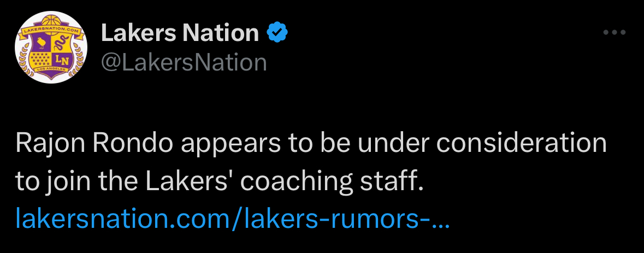Viewport: 644px width, 253px height.
Task: Click the blue verified checkmark badge
Action: click(x=277, y=33)
